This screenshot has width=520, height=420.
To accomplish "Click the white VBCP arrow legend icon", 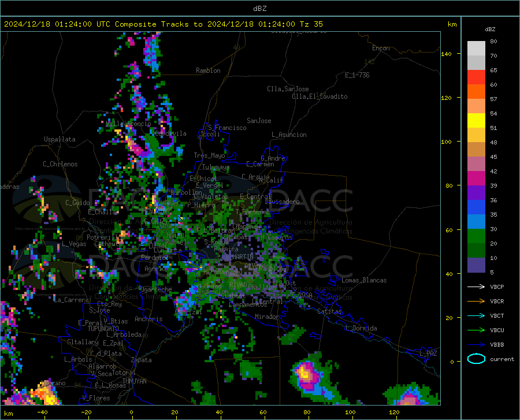I will (476, 287).
